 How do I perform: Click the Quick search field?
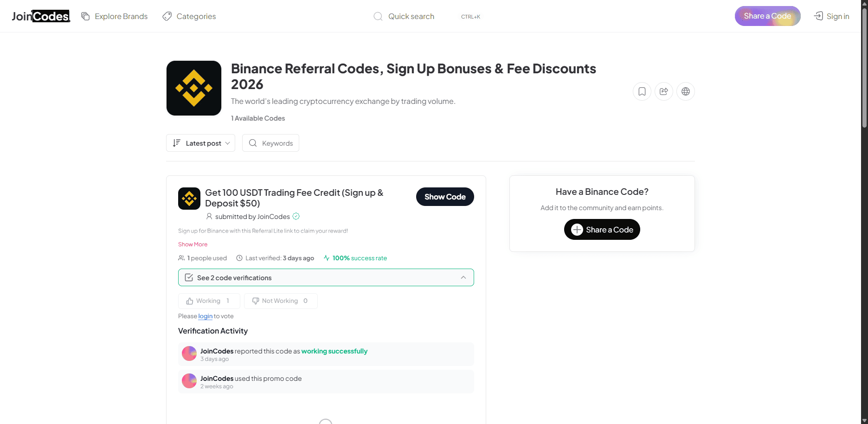[x=411, y=16]
